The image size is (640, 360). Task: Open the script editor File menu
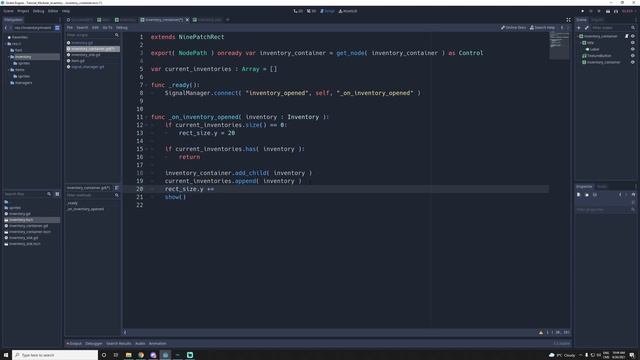pyautogui.click(x=70, y=28)
